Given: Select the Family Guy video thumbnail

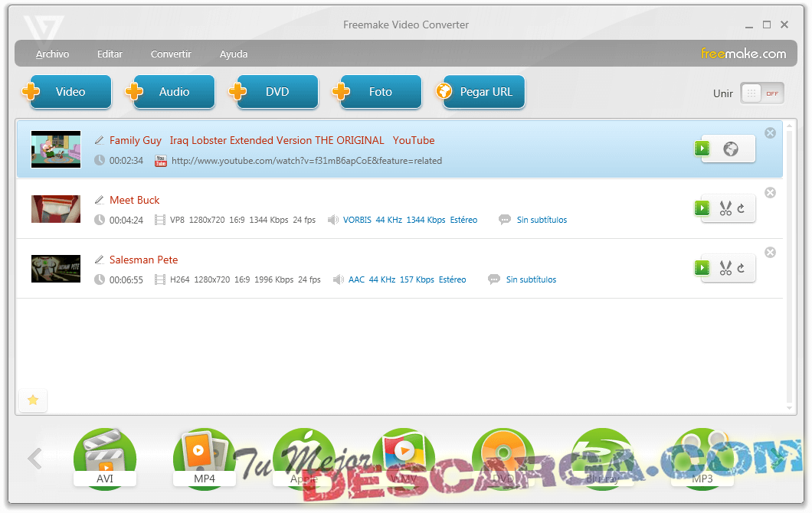Looking at the screenshot, I should [56, 149].
